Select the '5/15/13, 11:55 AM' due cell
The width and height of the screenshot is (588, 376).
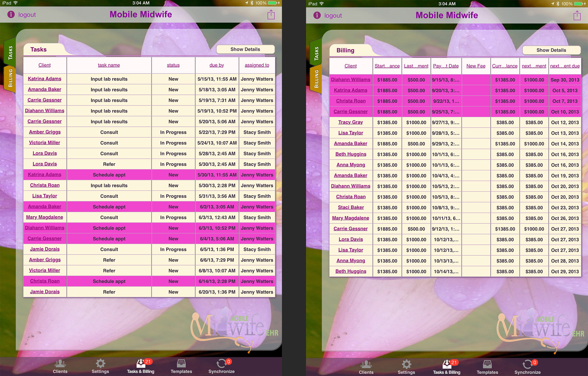pos(217,79)
